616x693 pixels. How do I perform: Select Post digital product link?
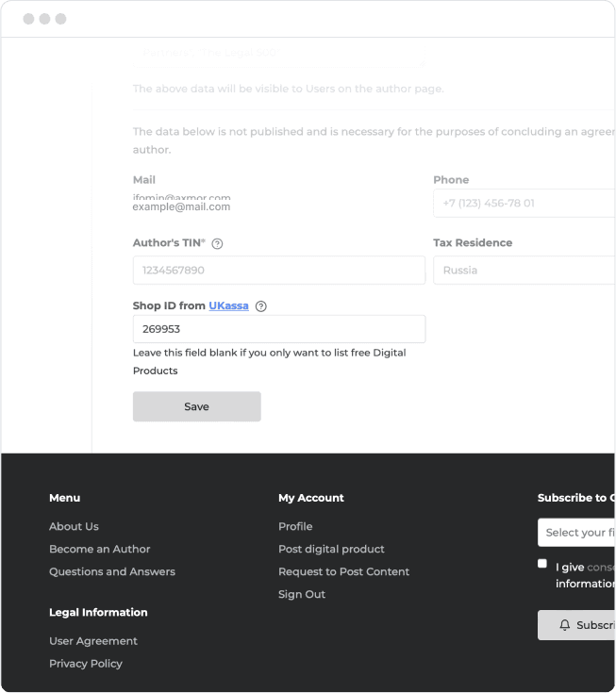[331, 549]
